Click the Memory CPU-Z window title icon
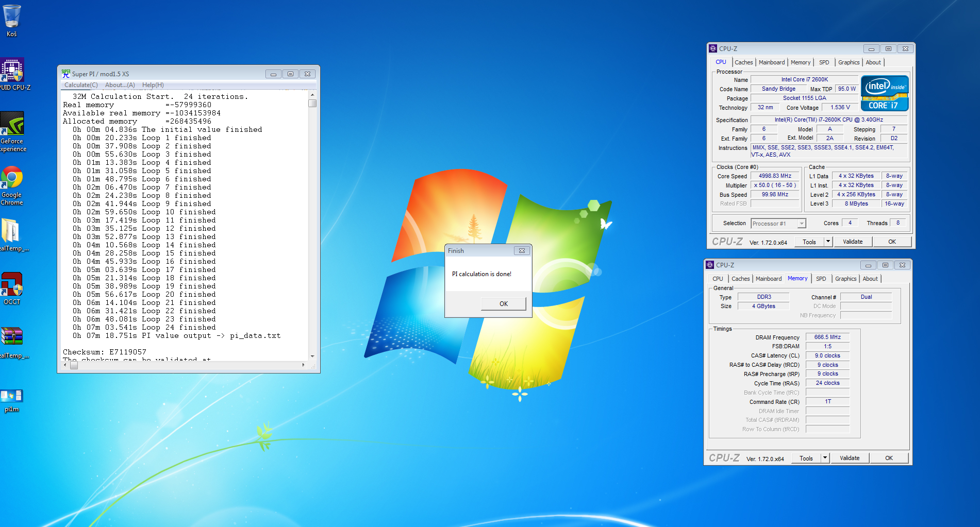 point(710,265)
